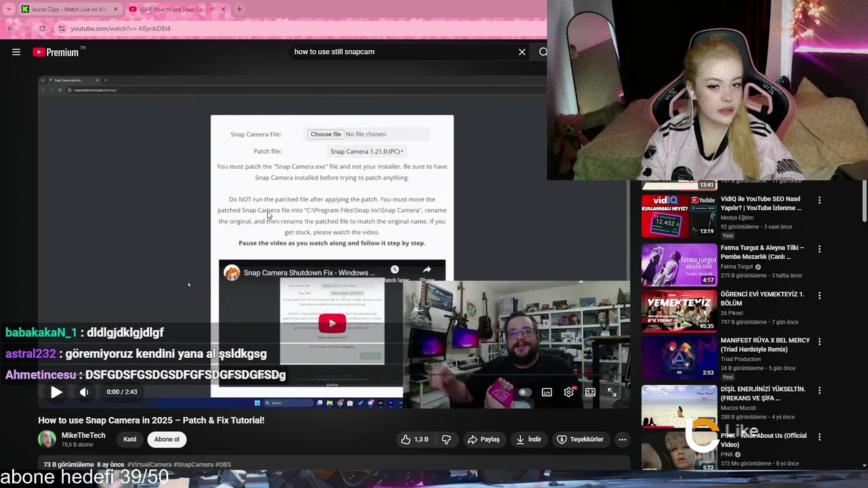Click the #OBS hashtag
The image size is (868, 488).
(223, 465)
